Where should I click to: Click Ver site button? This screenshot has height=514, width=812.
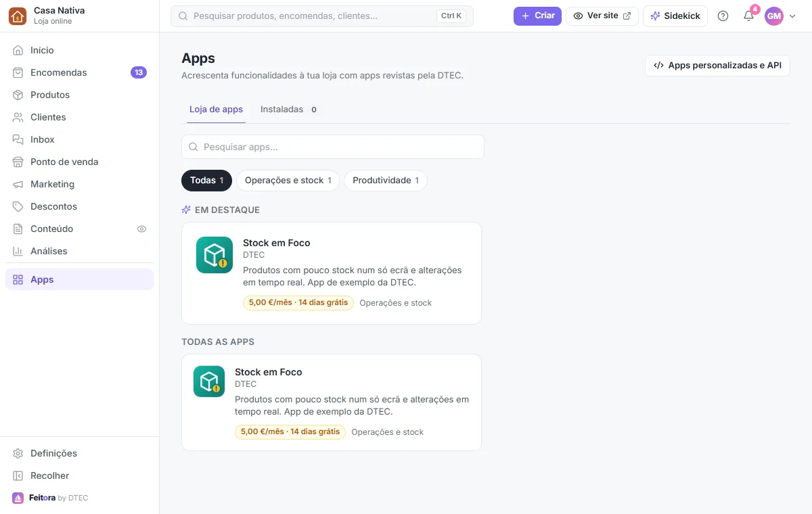602,16
